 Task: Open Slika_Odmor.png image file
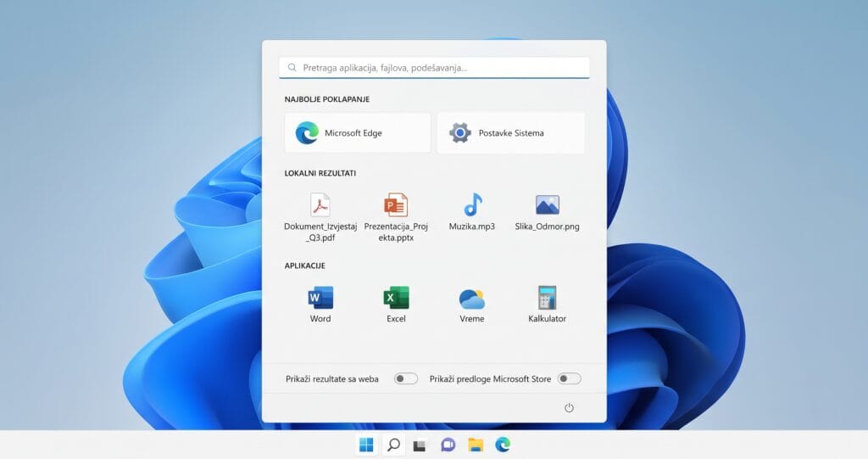coord(548,204)
